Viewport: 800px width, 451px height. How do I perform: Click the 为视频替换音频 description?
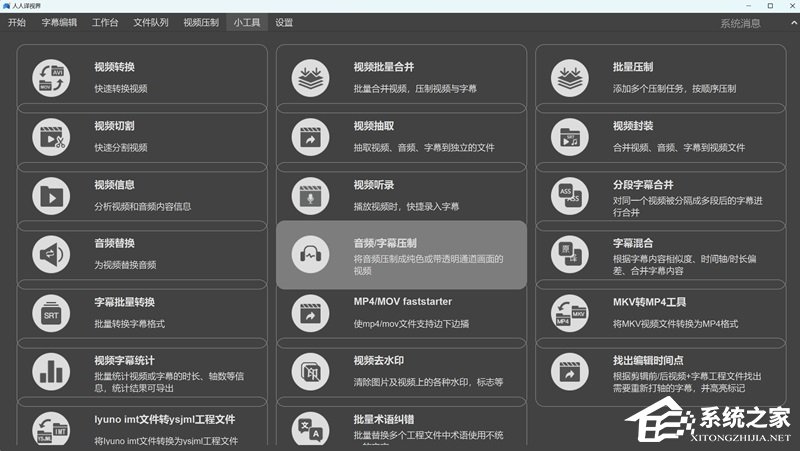125,265
